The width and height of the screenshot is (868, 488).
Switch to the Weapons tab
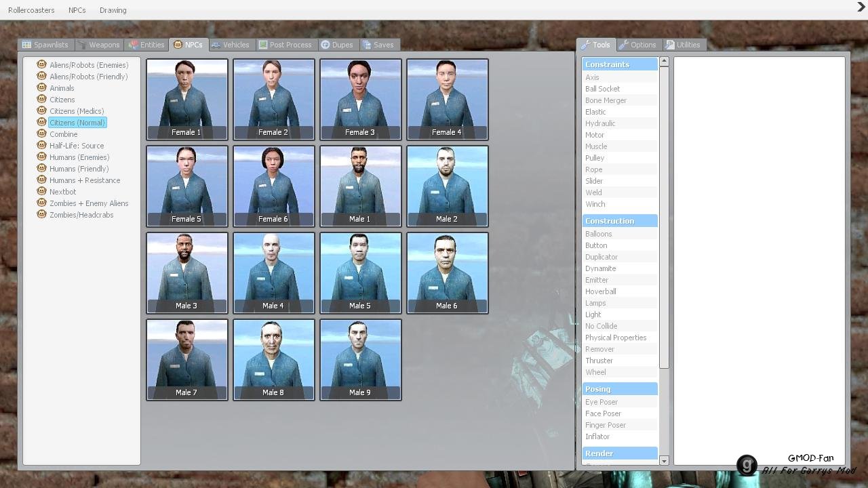[x=98, y=45]
